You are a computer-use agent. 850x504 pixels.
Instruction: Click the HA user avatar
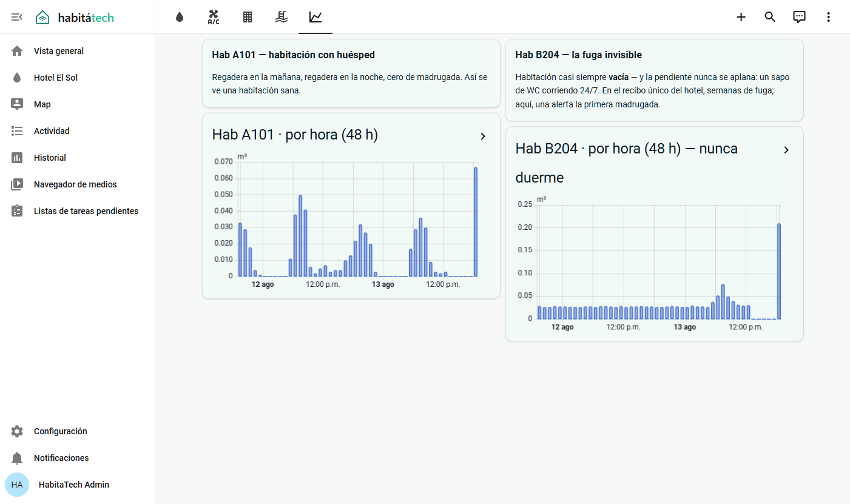[x=17, y=485]
